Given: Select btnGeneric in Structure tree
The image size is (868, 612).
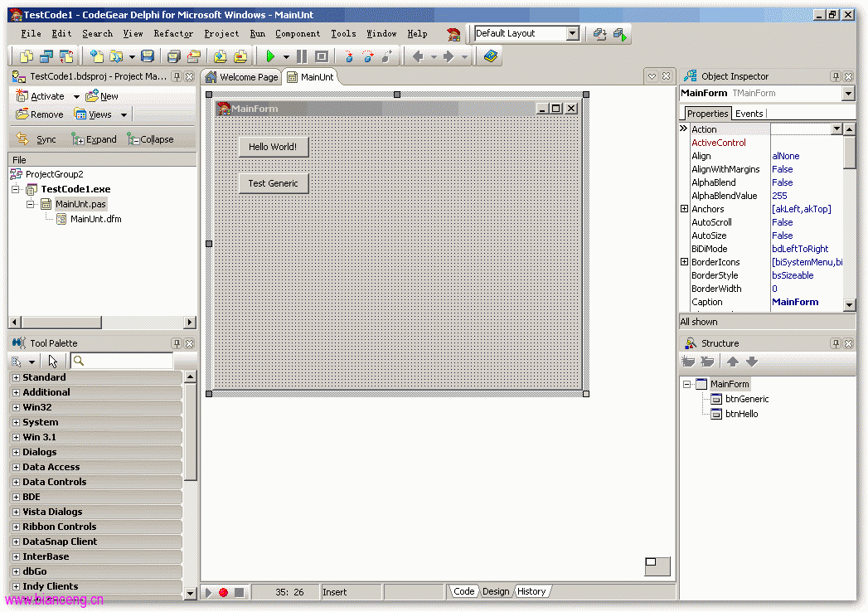Looking at the screenshot, I should 747,399.
